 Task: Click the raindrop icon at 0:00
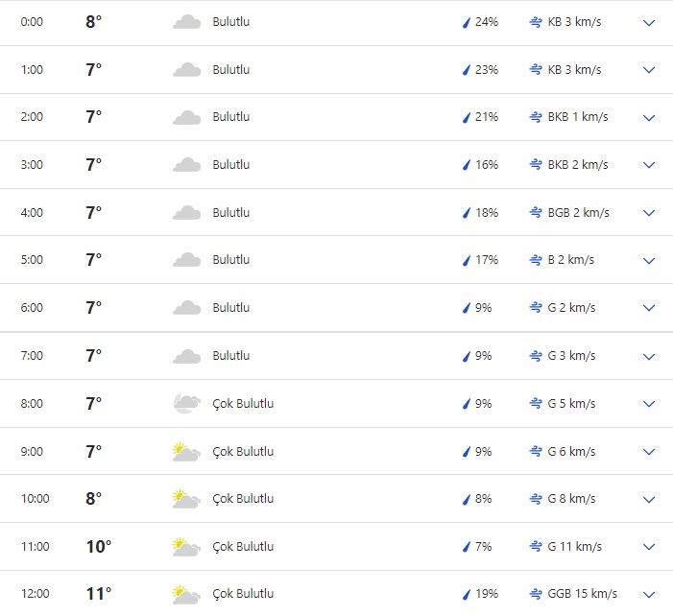(467, 22)
